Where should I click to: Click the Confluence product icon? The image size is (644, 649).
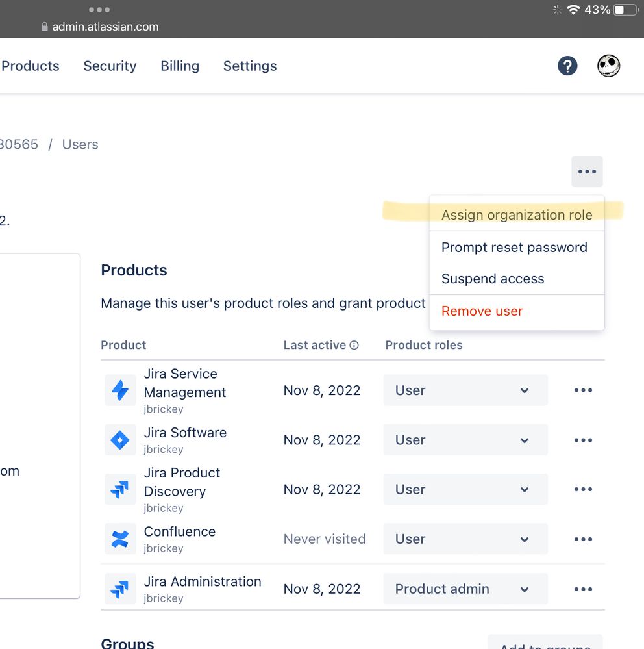[120, 539]
